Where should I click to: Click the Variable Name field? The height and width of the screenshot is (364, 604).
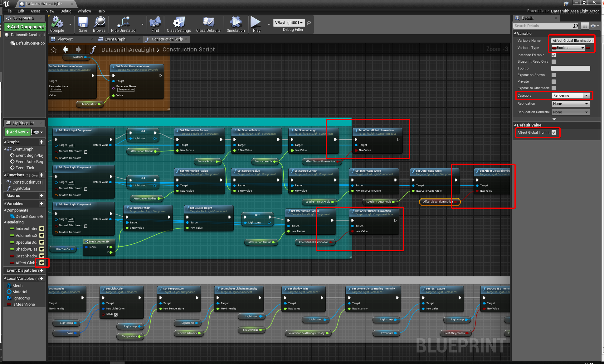[572, 41]
